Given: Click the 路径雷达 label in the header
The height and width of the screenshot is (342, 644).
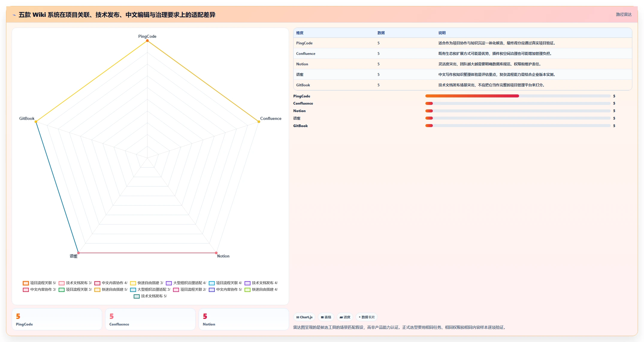Looking at the screenshot, I should click(x=624, y=14).
